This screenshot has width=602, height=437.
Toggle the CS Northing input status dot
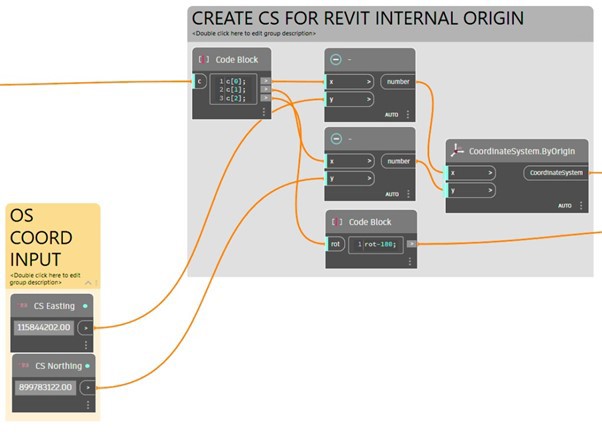[x=88, y=366]
